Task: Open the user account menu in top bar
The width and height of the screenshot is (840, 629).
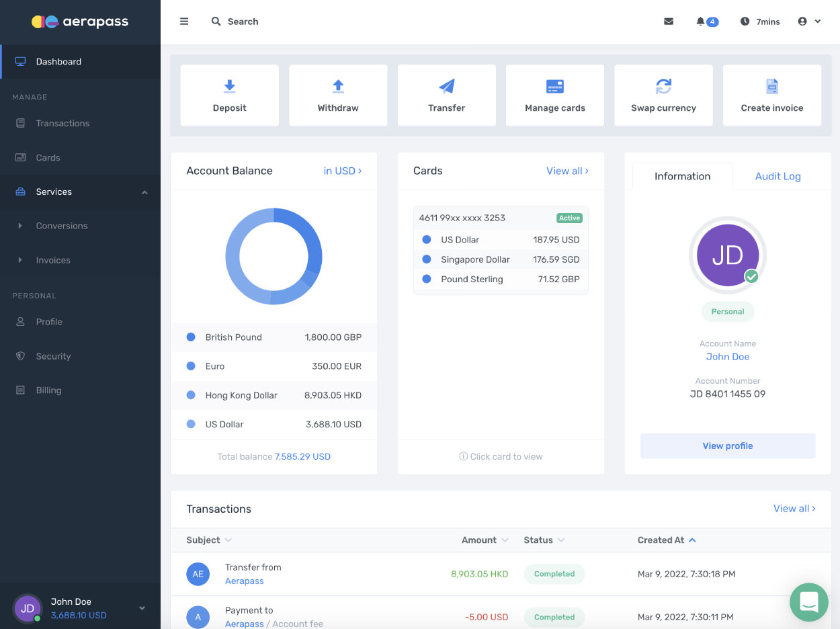Action: 809,22
